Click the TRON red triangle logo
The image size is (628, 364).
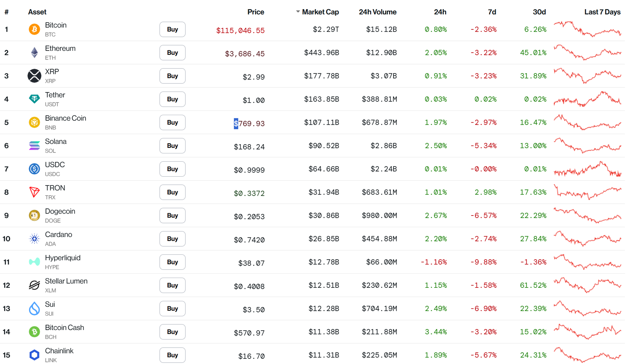[x=34, y=192]
